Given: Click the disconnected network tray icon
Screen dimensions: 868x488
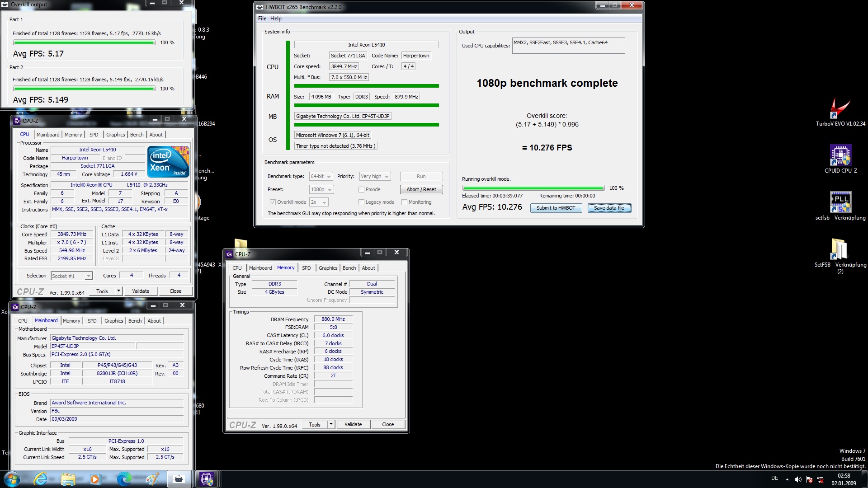Looking at the screenshot, I should pos(820,479).
